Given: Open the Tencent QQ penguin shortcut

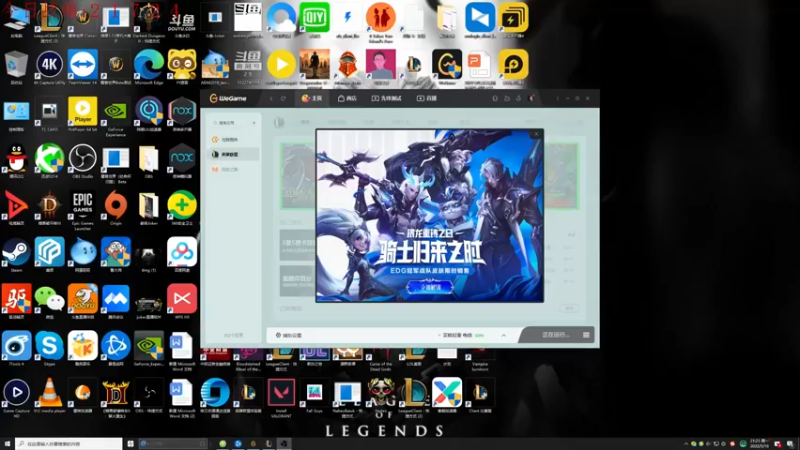Looking at the screenshot, I should click(16, 161).
